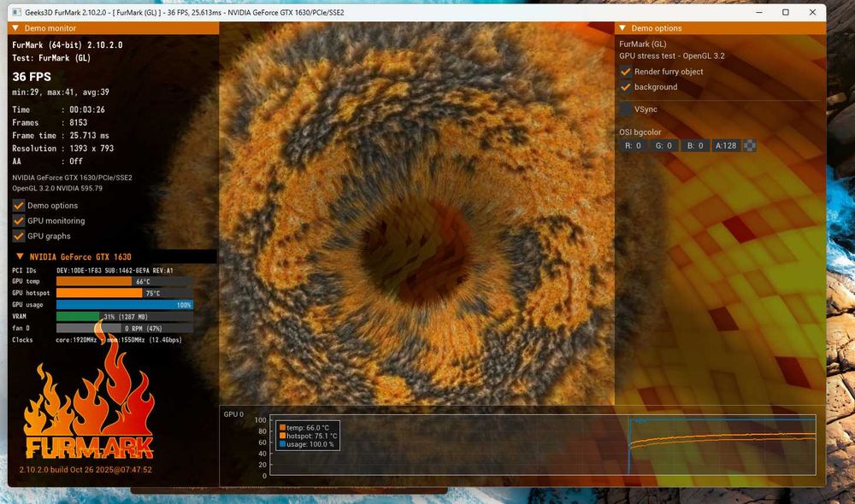Uncheck the Demo options checkbox in monitor panel
The height and width of the screenshot is (504, 855).
coord(19,205)
